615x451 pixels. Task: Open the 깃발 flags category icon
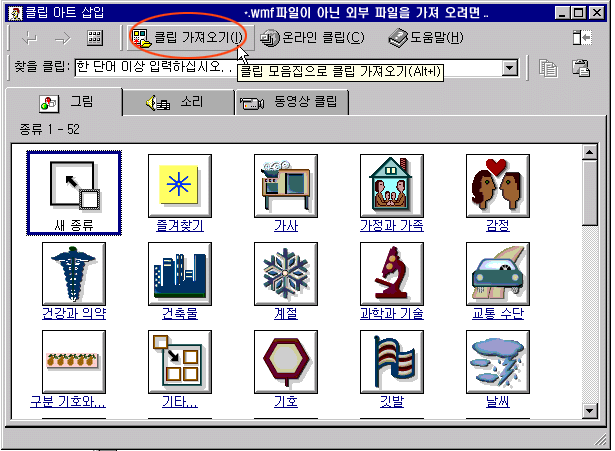click(x=391, y=361)
